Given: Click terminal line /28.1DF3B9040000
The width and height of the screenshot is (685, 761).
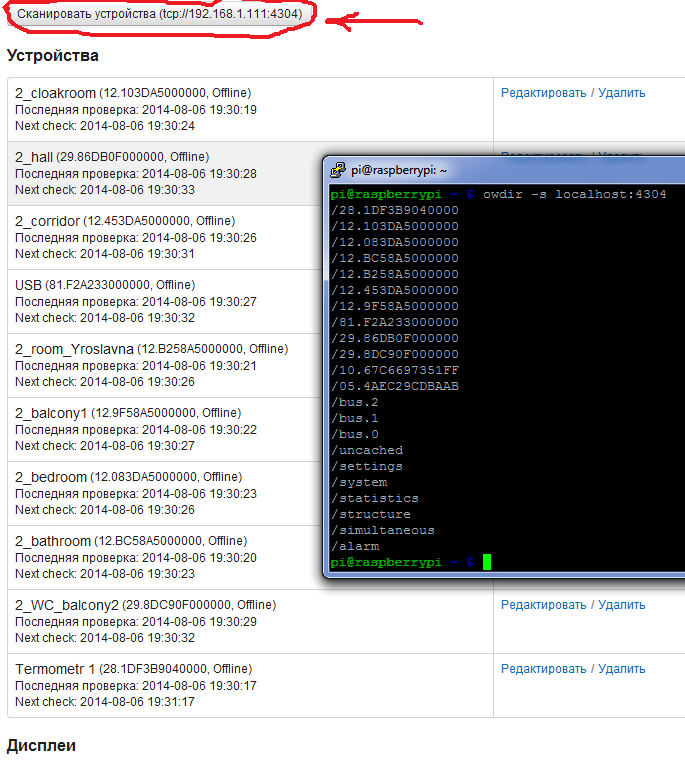Looking at the screenshot, I should point(395,210).
